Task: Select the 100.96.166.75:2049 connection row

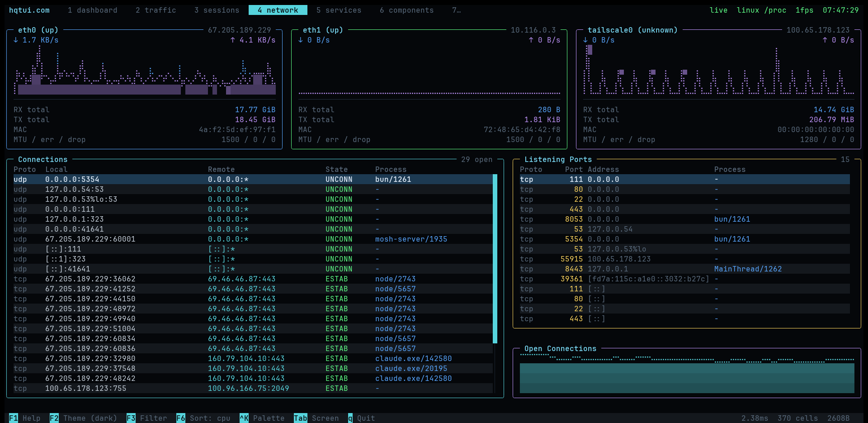Action: (253, 388)
